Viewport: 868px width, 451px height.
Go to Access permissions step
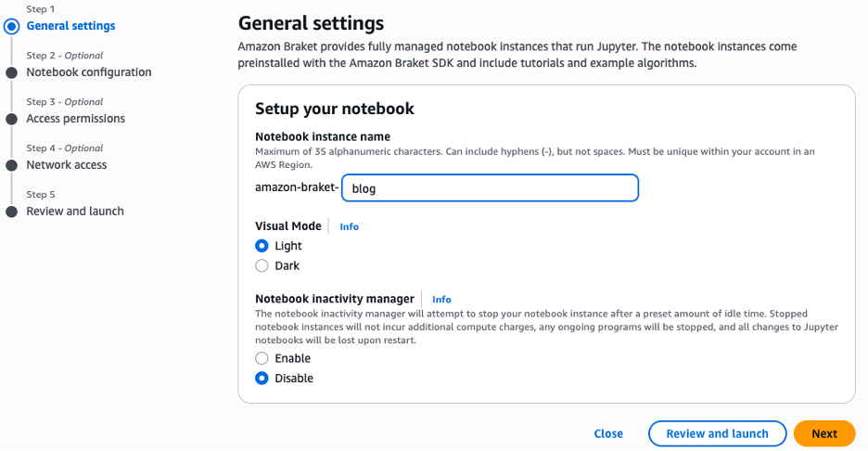point(75,119)
